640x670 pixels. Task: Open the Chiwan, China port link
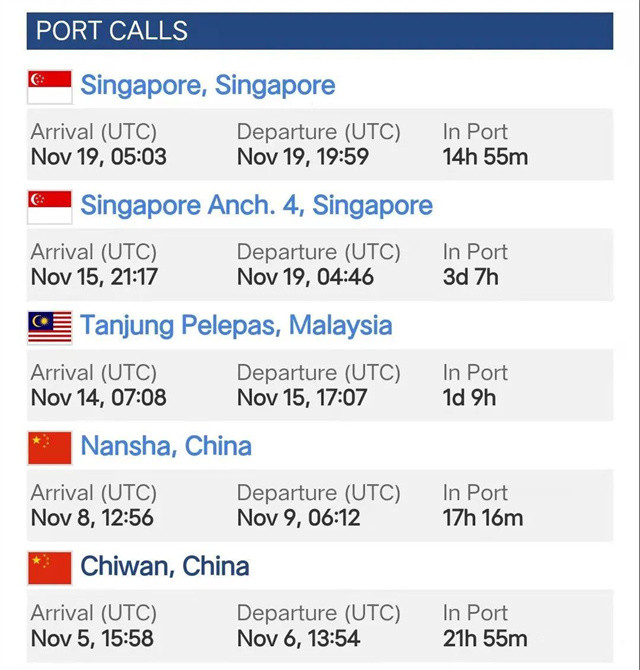click(x=165, y=567)
